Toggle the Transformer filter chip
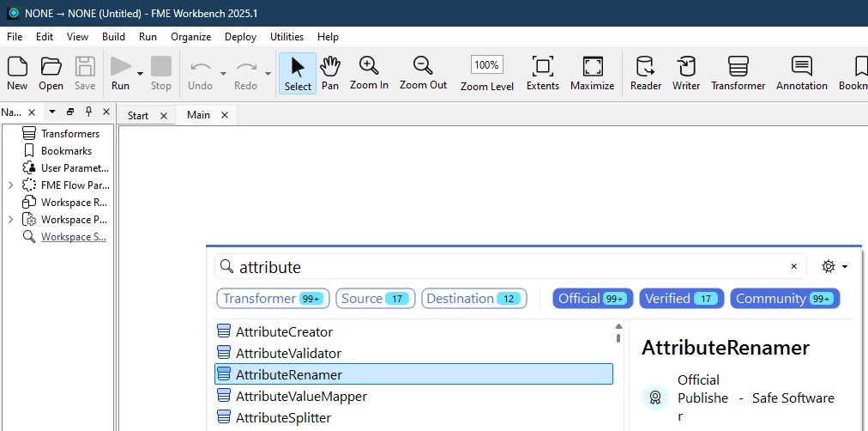The width and height of the screenshot is (868, 431). point(273,299)
